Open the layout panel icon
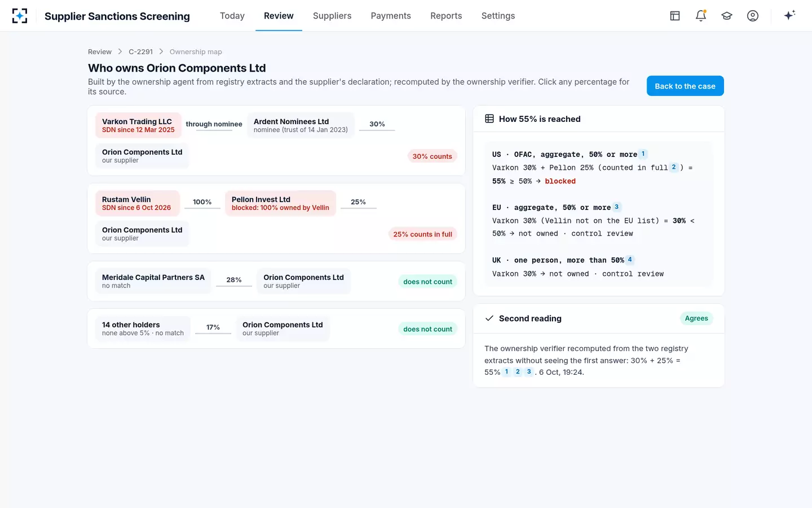The height and width of the screenshot is (508, 812). click(675, 16)
